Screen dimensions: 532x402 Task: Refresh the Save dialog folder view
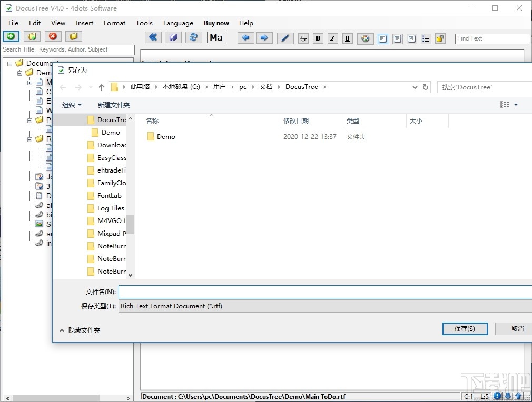point(426,87)
